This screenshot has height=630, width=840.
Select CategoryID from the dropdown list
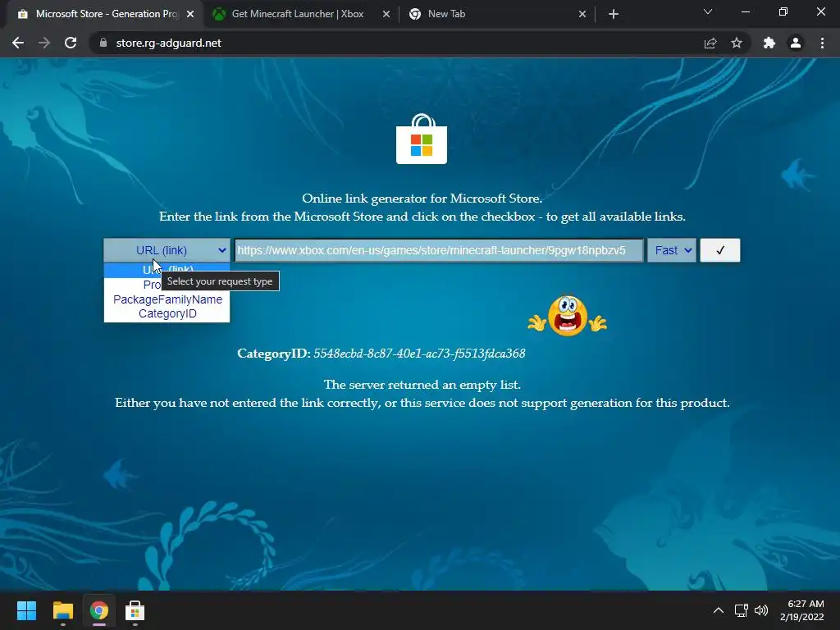pos(167,314)
